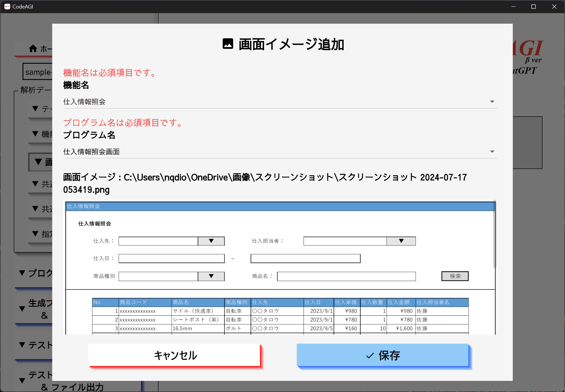Expand the 生成 section triangle in sidebar

22,309
